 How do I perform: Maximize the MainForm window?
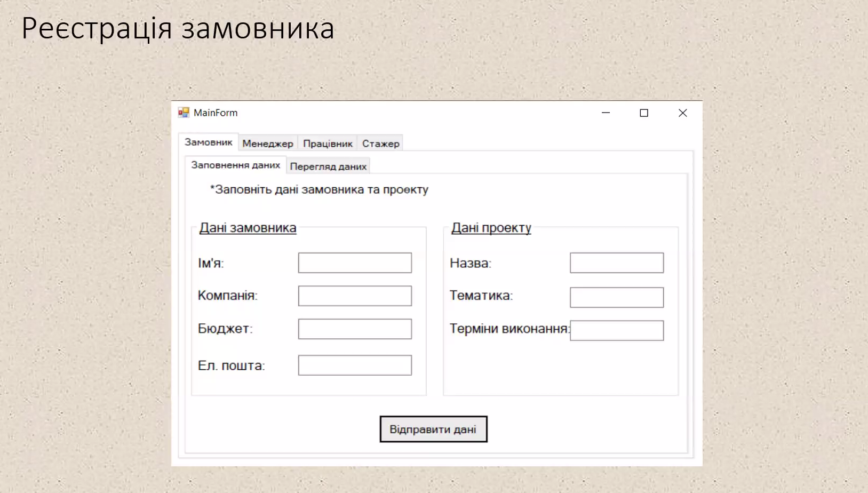click(x=644, y=113)
